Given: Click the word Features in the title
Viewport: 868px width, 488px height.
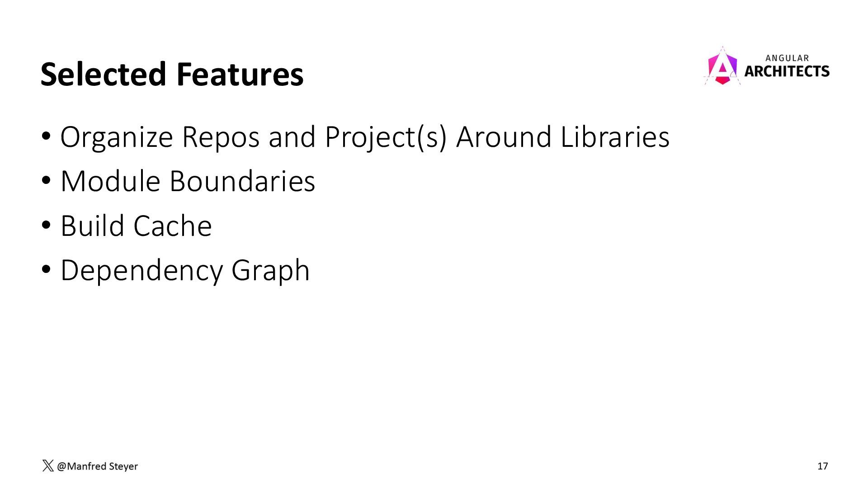Looking at the screenshot, I should 240,75.
